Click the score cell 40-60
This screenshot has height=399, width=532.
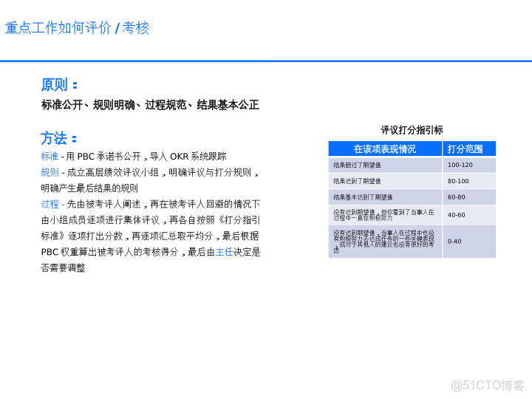pos(469,215)
